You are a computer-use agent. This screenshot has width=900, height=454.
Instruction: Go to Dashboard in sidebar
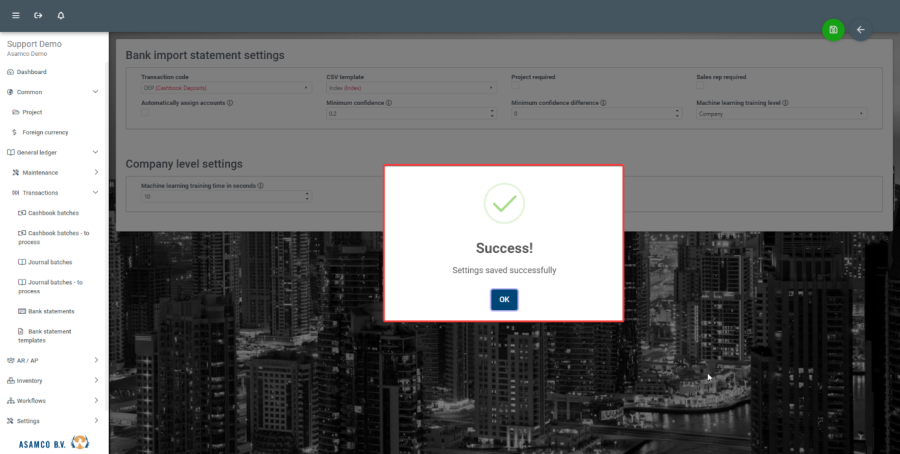(31, 72)
